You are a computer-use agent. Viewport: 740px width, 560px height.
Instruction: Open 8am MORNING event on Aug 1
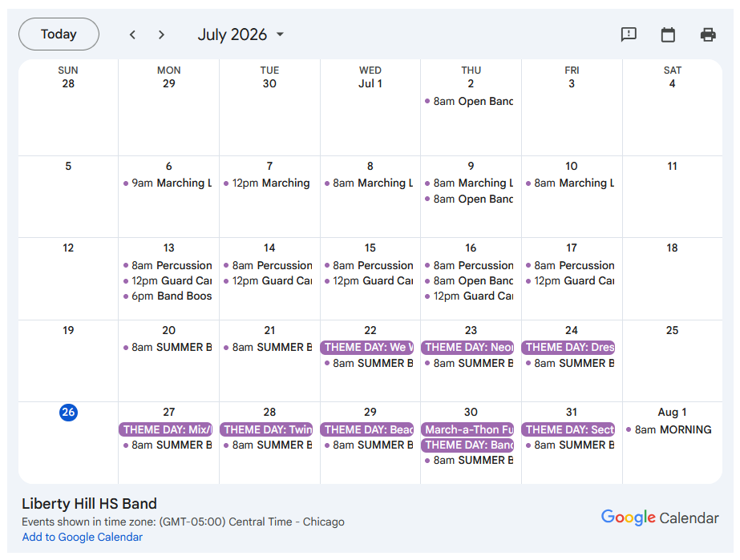pos(669,429)
